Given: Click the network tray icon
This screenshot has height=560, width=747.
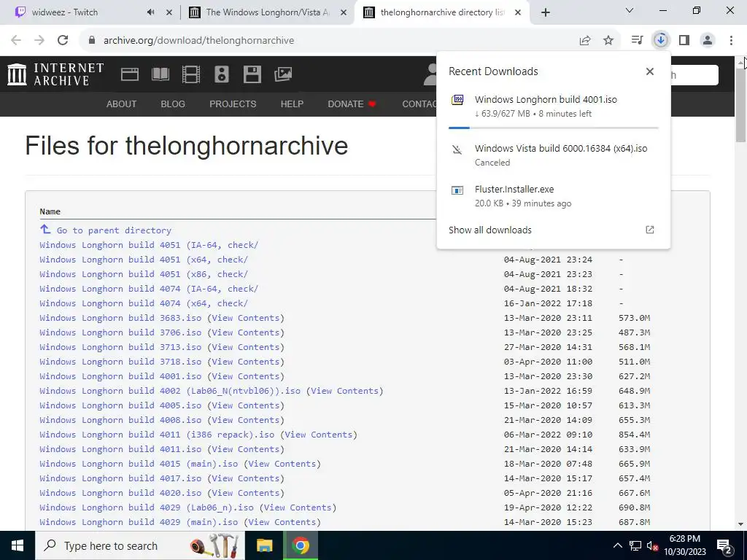Looking at the screenshot, I should tap(635, 545).
